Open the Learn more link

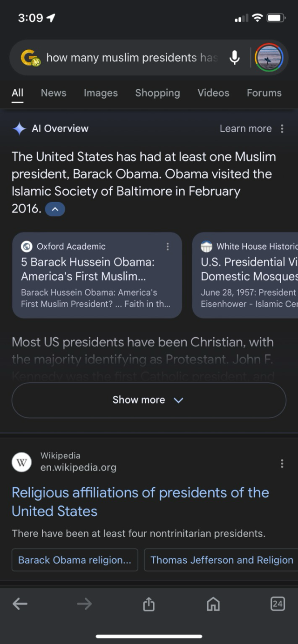(x=245, y=128)
